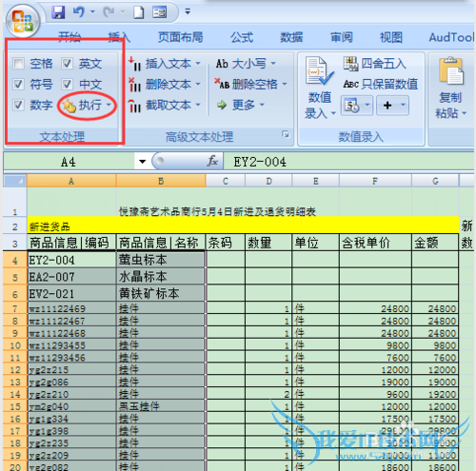Screen dimensions: 476x471
Task: Click the 四舍五入 button
Action: point(375,64)
